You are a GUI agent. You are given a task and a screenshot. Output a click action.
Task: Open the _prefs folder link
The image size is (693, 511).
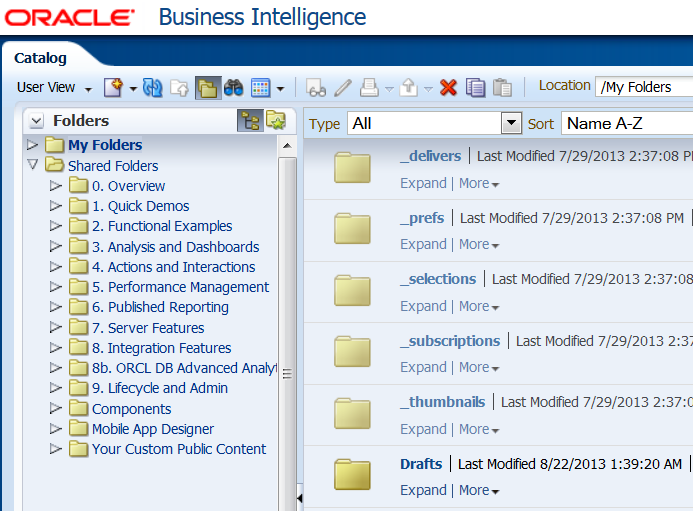pos(422,218)
